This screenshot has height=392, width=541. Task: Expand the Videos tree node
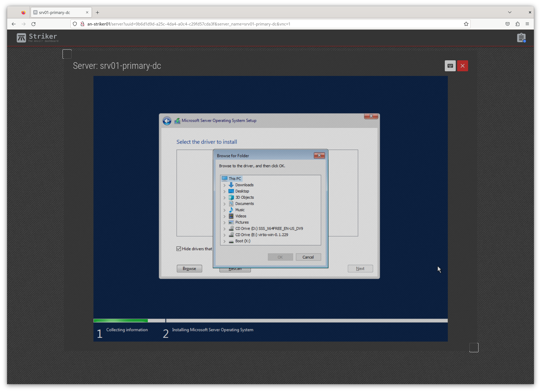pos(224,216)
